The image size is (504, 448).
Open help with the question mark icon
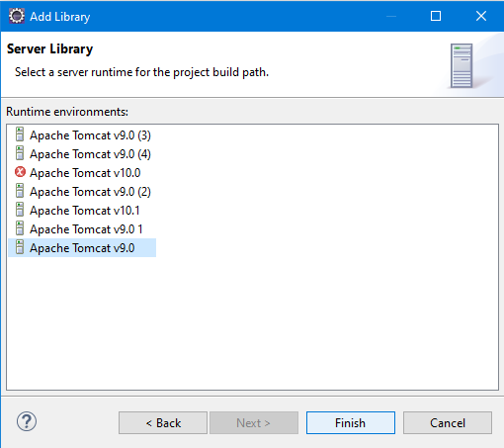click(x=27, y=421)
